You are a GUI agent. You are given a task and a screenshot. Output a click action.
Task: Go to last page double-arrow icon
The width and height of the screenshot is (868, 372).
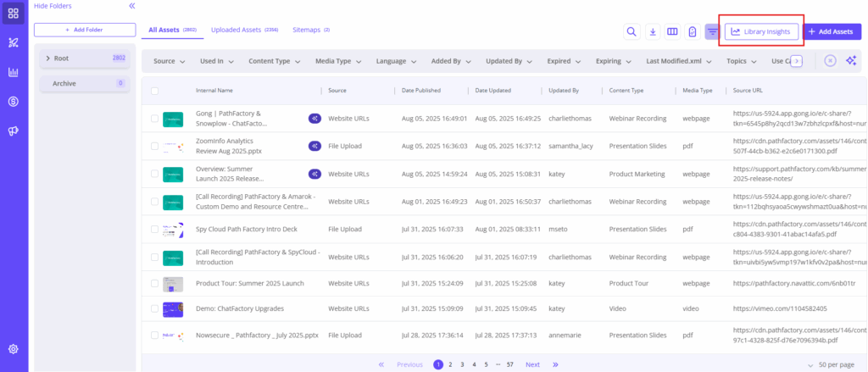(x=555, y=364)
